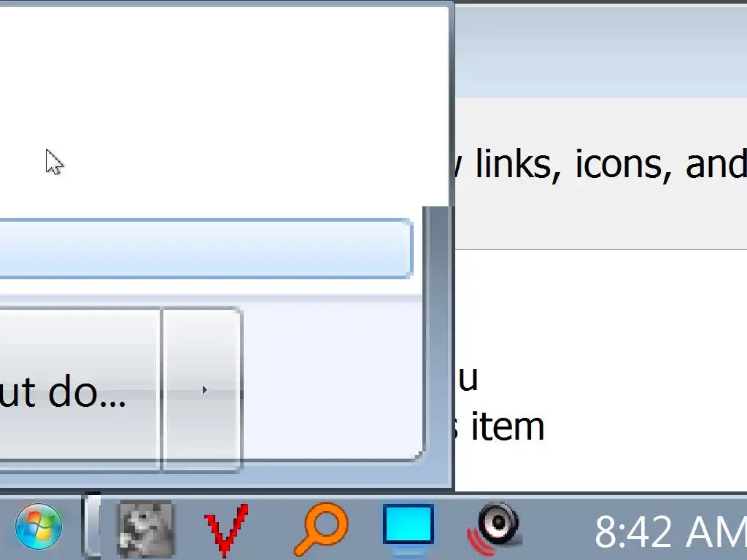Click the white content area above the 'u' text

601,305
